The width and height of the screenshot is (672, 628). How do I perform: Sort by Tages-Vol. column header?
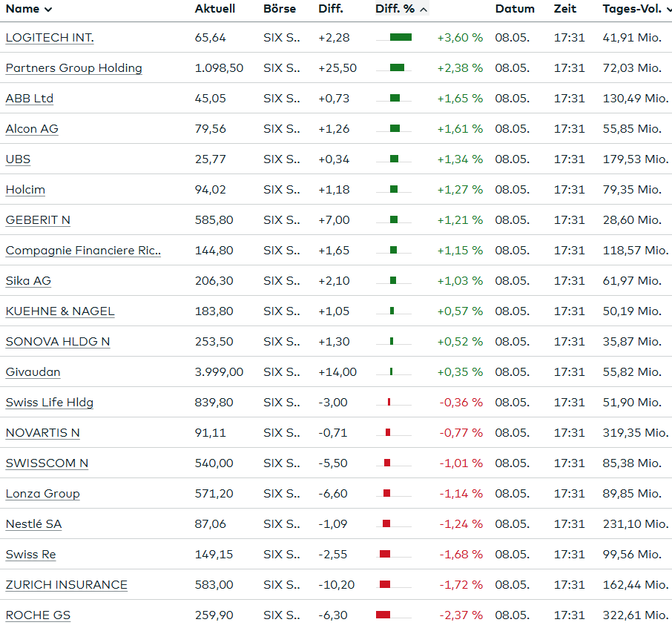636,9
